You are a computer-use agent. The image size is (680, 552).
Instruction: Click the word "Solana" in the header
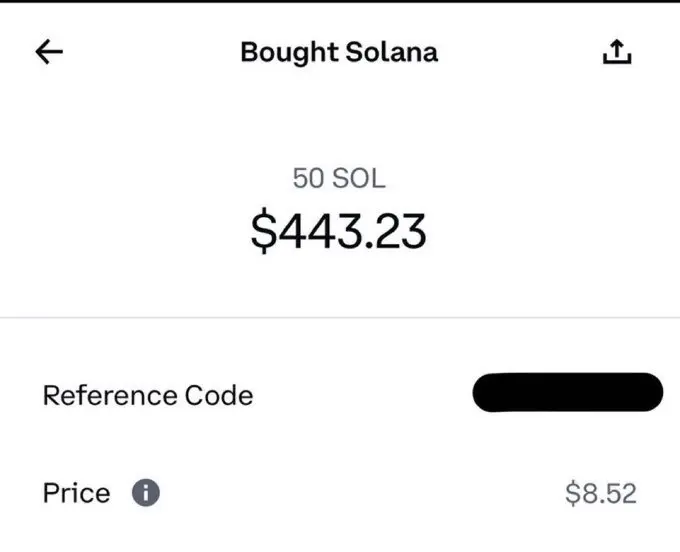pos(392,52)
